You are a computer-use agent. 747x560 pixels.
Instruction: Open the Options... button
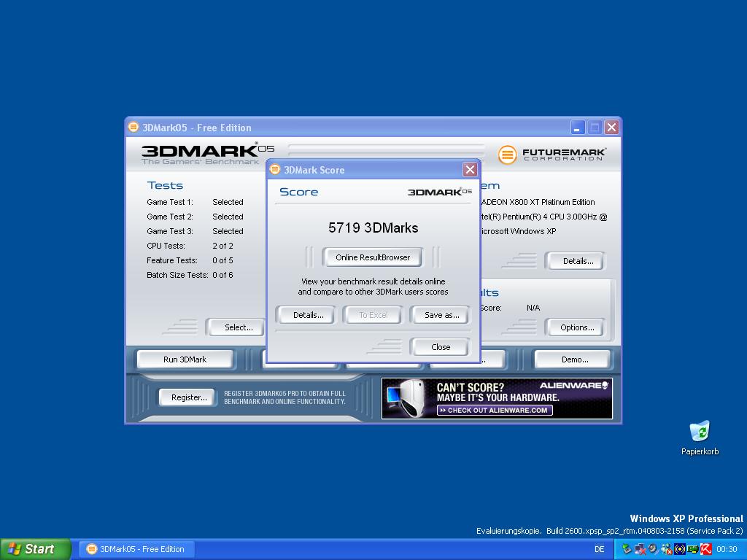point(576,327)
